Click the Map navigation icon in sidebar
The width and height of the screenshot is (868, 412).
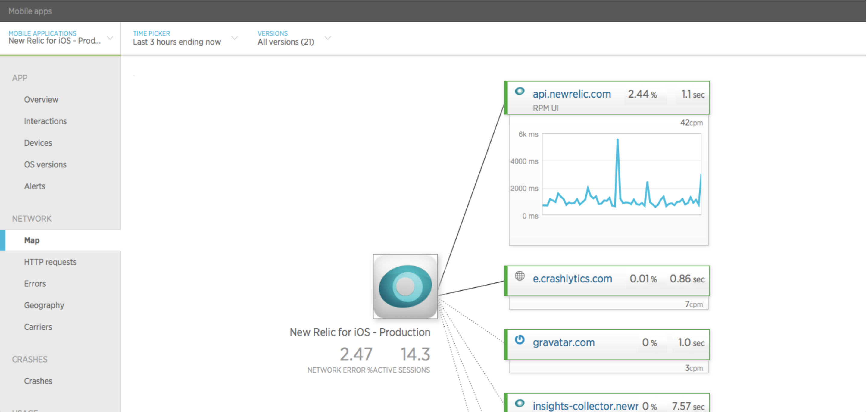pyautogui.click(x=31, y=240)
